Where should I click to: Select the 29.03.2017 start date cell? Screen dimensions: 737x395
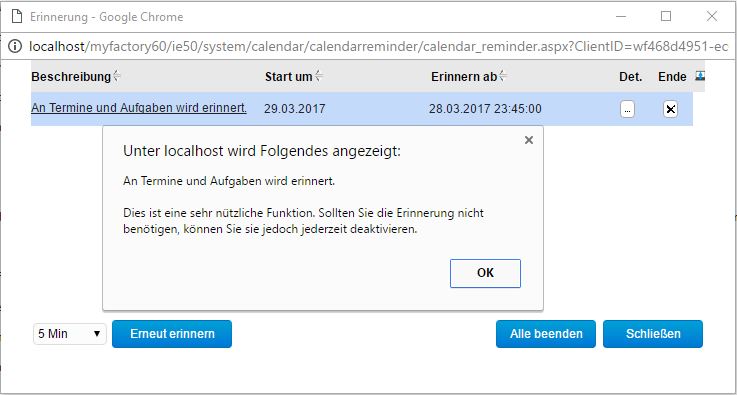pos(295,109)
